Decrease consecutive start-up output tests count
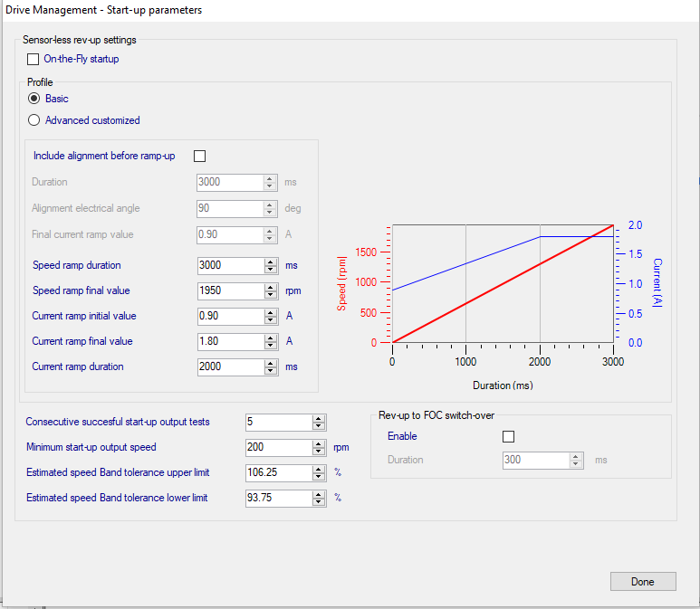Viewport: 700px width, 609px height. pos(318,426)
